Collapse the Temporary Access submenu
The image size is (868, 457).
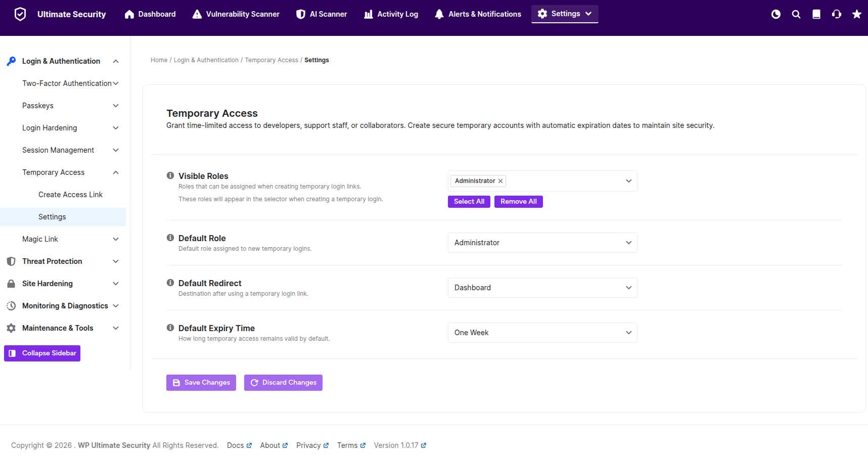116,172
